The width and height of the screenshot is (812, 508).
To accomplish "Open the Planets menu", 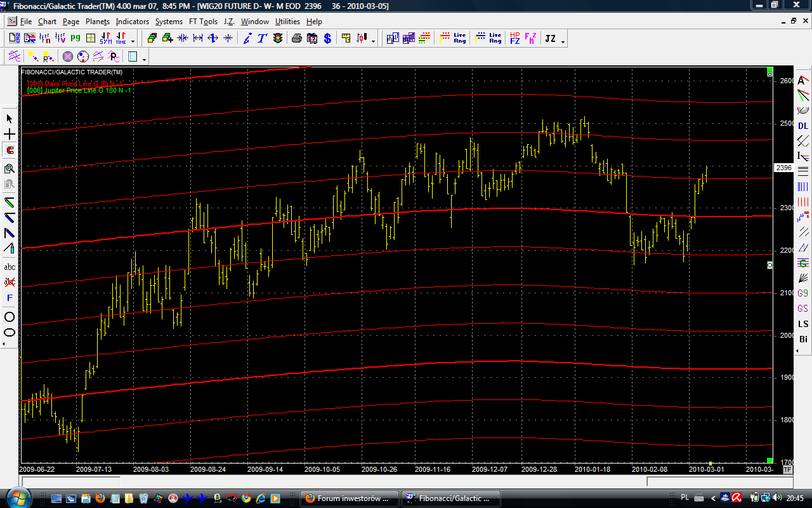I will point(97,22).
